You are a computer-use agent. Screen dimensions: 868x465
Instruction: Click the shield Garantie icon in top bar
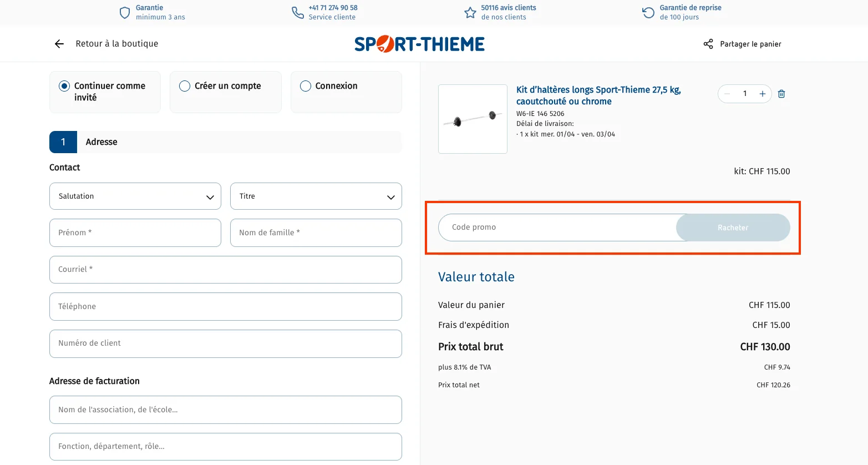(x=124, y=12)
